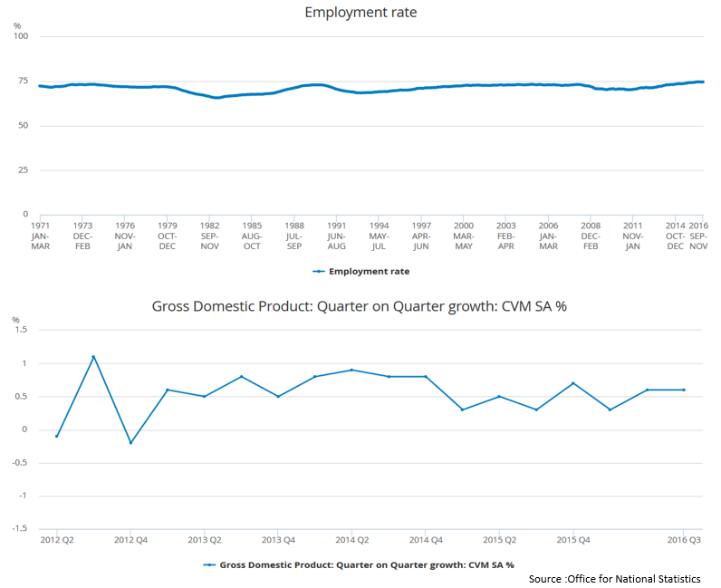The width and height of the screenshot is (721, 588).
Task: Click the GDP Quarter on Quarter growth chart title
Action: 360,306
